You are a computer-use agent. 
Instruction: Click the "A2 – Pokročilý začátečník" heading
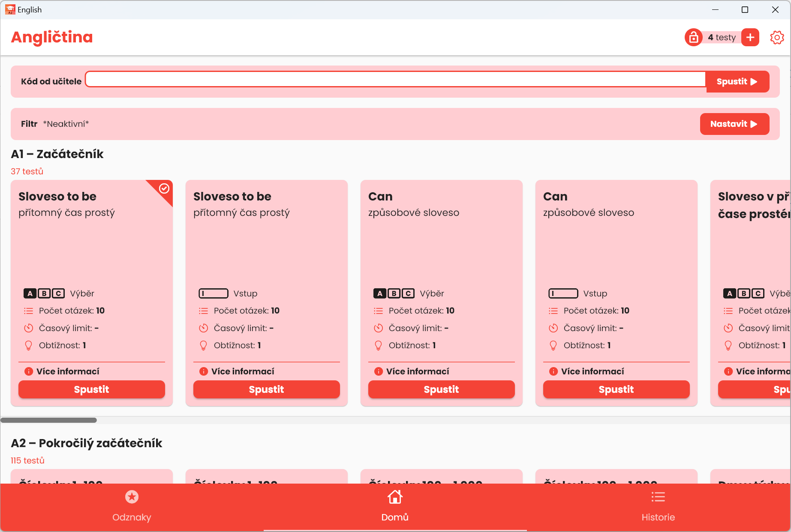tap(87, 443)
